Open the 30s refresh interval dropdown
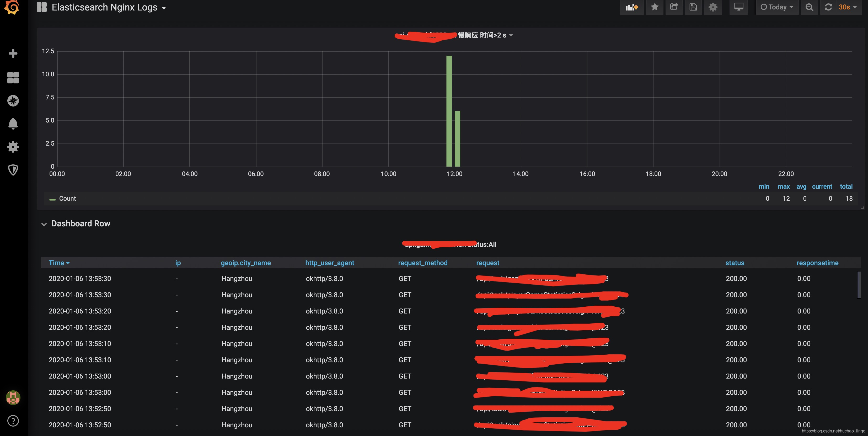This screenshot has width=868, height=436. pyautogui.click(x=848, y=7)
